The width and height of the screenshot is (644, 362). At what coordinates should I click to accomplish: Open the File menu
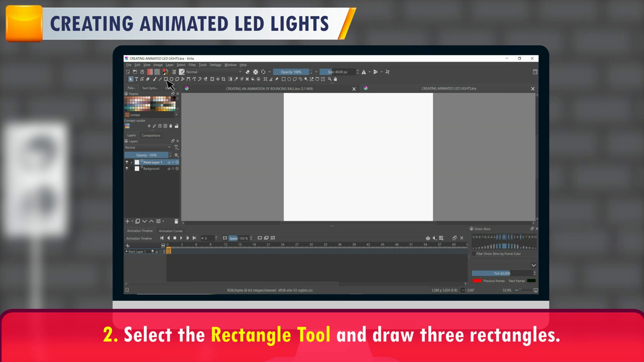pyautogui.click(x=129, y=65)
